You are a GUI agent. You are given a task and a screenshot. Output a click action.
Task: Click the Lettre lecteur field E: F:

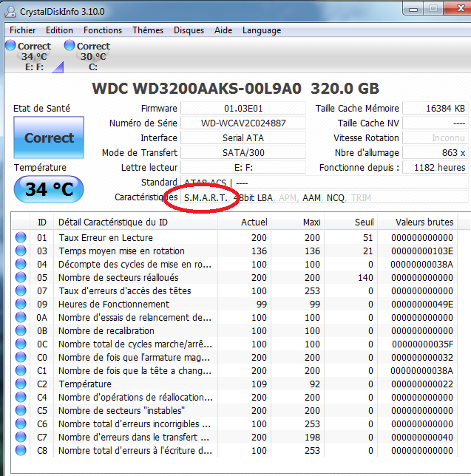[x=243, y=167]
